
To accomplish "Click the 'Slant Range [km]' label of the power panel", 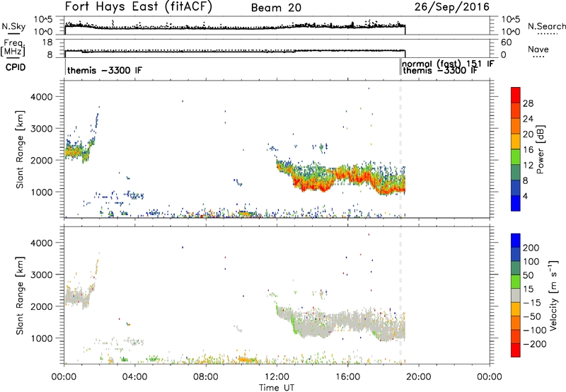I will click(20, 149).
